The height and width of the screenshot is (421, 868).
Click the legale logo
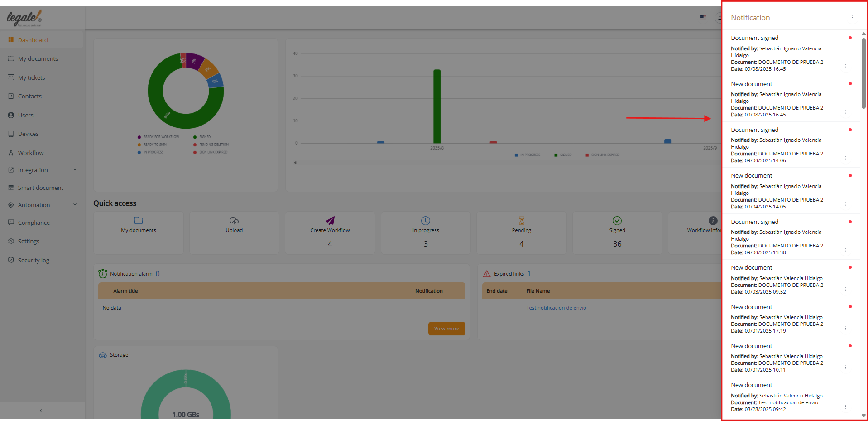click(x=24, y=18)
